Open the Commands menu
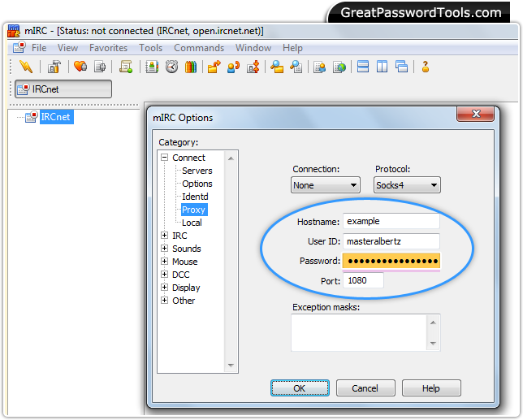The image size is (523, 420). [199, 48]
